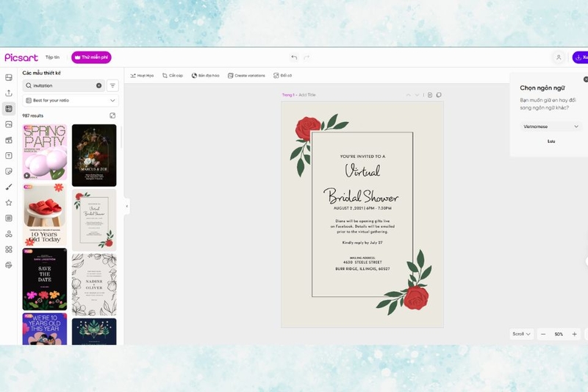Click the Add Title page title field
This screenshot has height=392, width=588.
pos(307,95)
